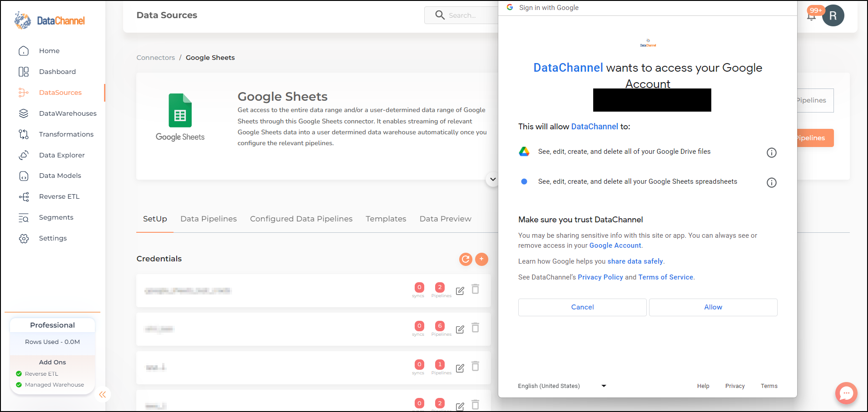
Task: Click Help in the popup footer
Action: [x=703, y=386]
